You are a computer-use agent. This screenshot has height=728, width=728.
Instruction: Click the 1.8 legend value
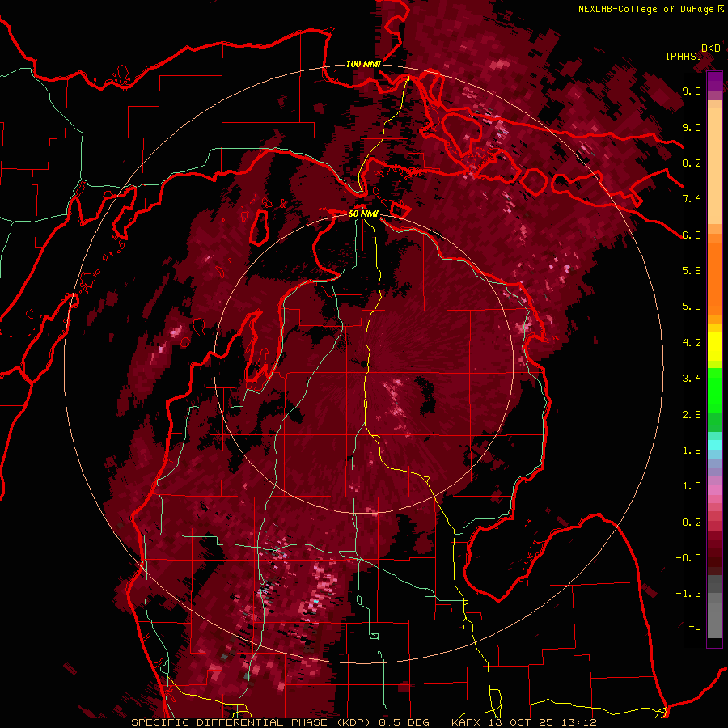(692, 451)
